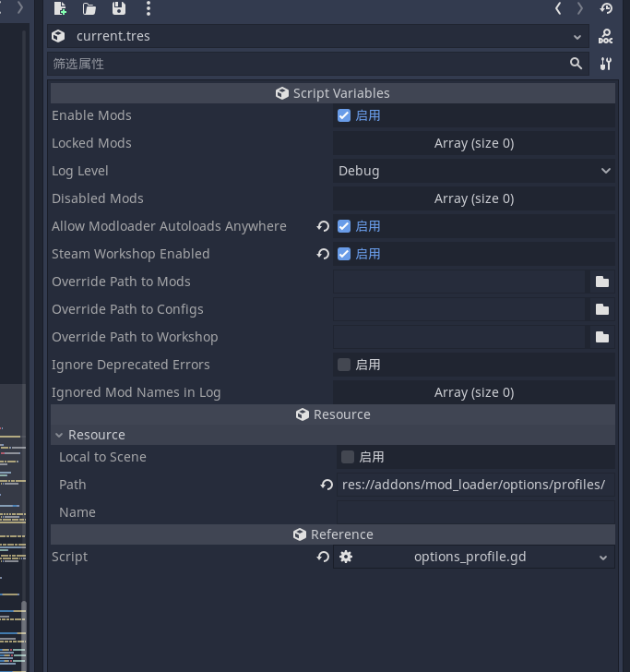Open the property tools settings menu

tap(606, 64)
